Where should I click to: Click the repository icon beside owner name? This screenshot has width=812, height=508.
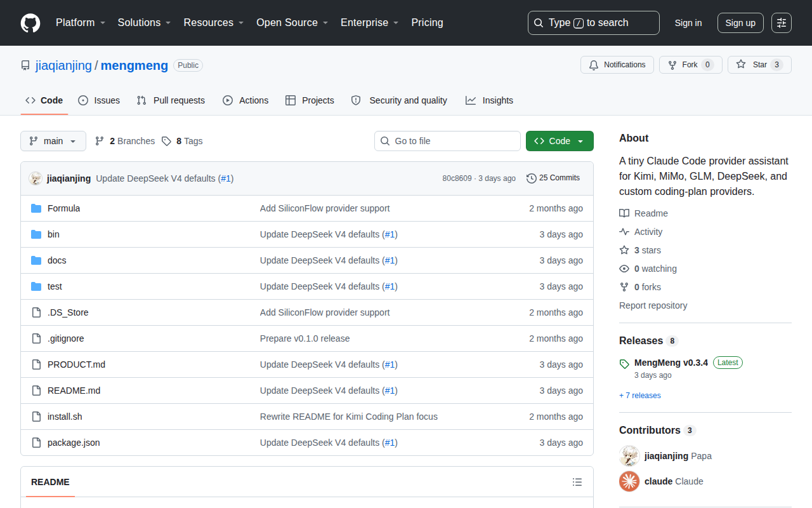click(25, 65)
